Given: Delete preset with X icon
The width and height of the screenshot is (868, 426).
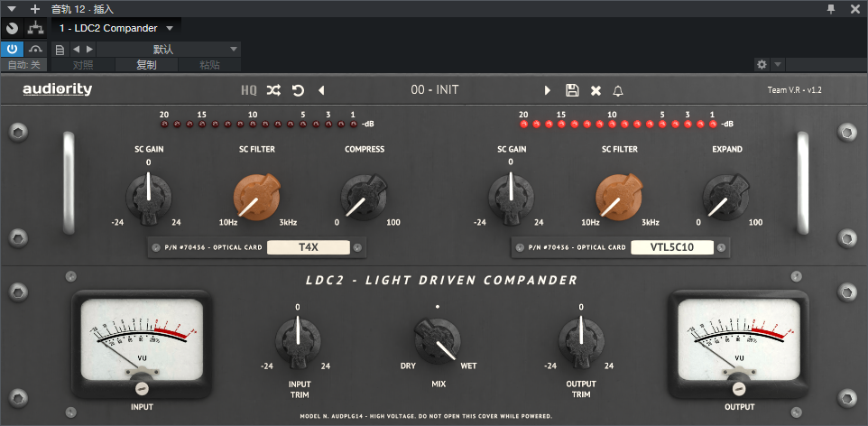Looking at the screenshot, I should point(596,91).
